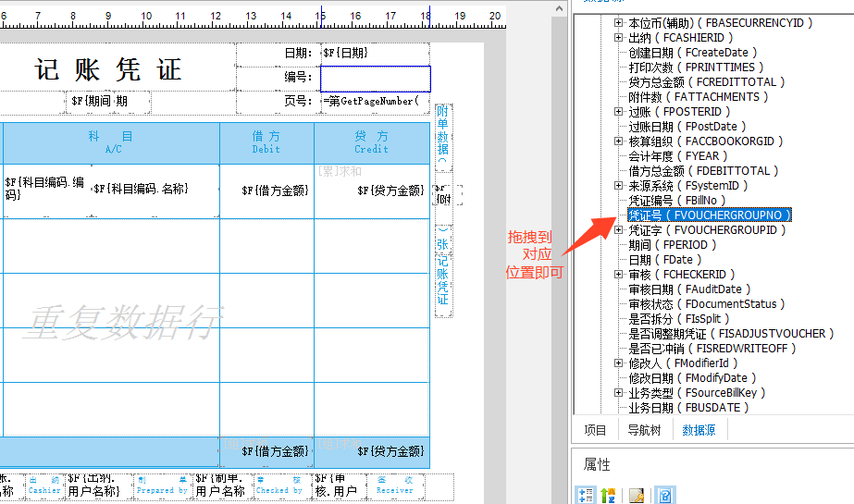Select the footer total $F{贷方金额} cell
The height and width of the screenshot is (504, 854).
point(372,451)
